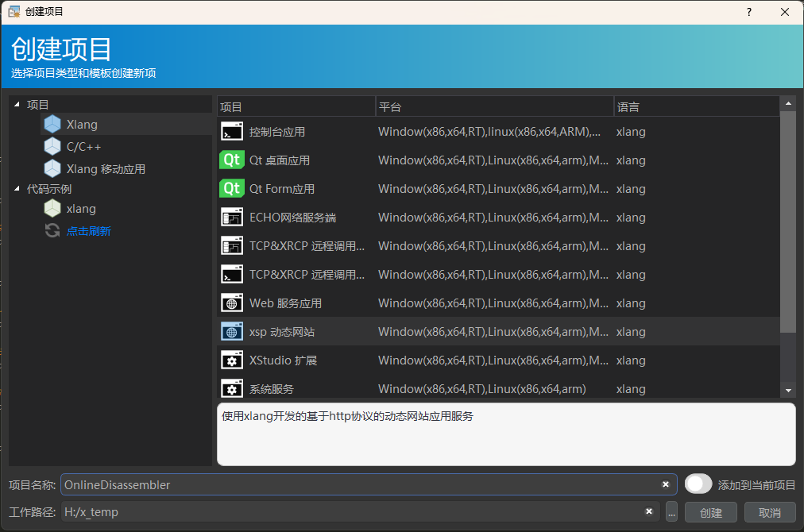Select the XStudio 扩展 template name
This screenshot has height=532, width=804.
pos(283,360)
